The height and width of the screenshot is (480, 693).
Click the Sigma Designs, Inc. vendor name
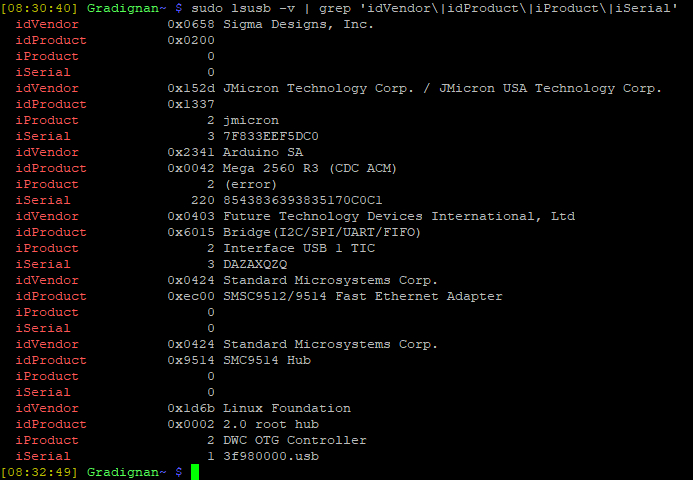point(298,24)
